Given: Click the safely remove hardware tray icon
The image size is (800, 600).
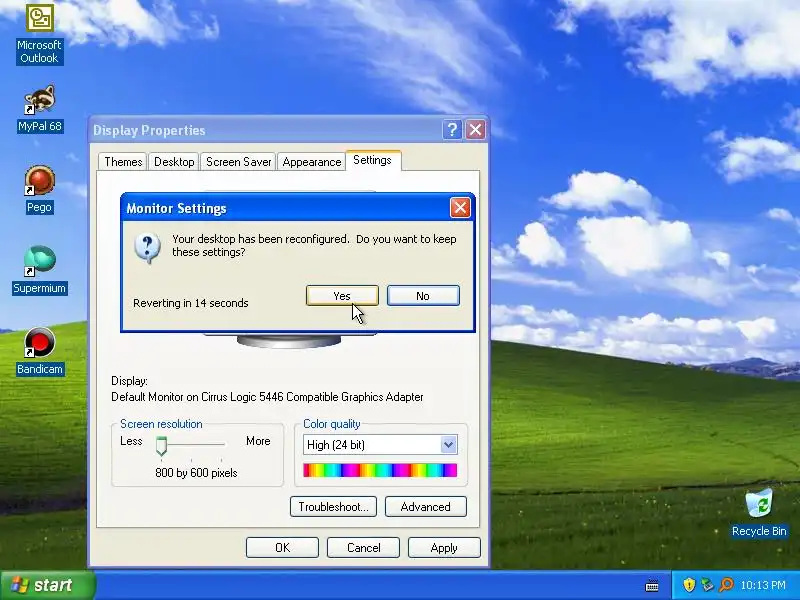Looking at the screenshot, I should (707, 585).
